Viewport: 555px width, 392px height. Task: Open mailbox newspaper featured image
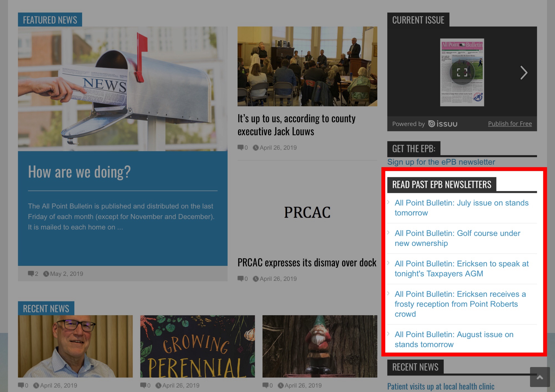tap(123, 89)
